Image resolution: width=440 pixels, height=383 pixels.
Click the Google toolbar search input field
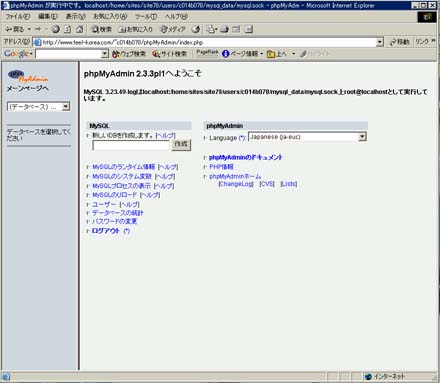(68, 54)
